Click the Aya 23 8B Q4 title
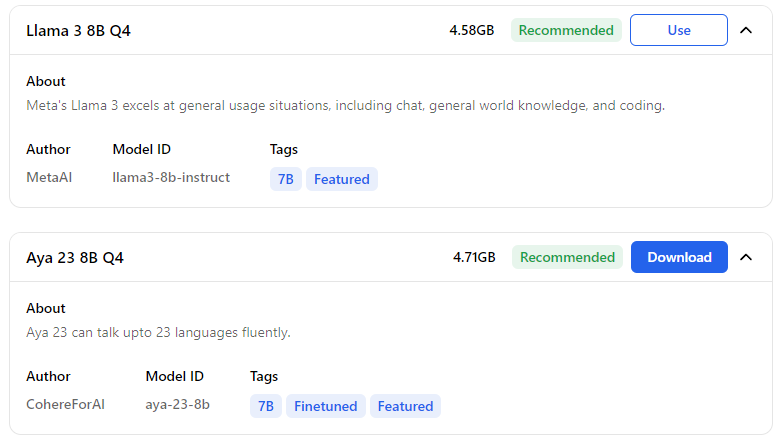 tap(75, 258)
